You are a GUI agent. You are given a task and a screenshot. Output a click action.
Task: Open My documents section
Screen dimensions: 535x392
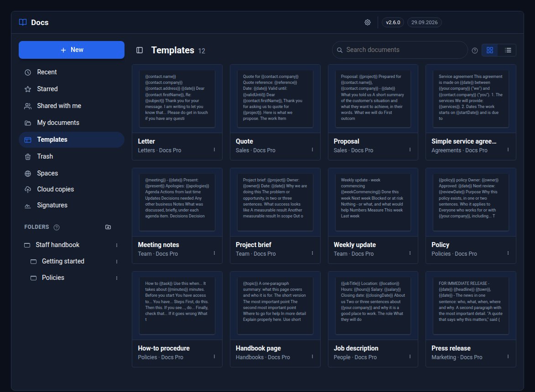(72, 123)
